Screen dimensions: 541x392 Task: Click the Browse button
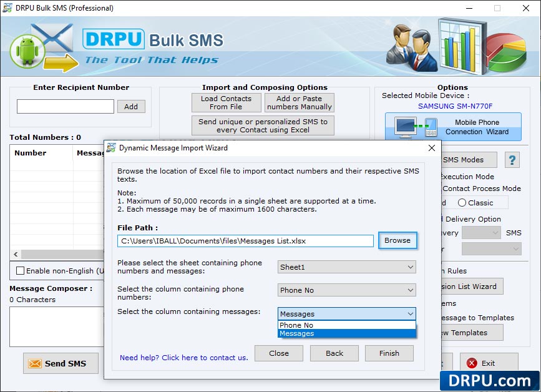tap(397, 240)
